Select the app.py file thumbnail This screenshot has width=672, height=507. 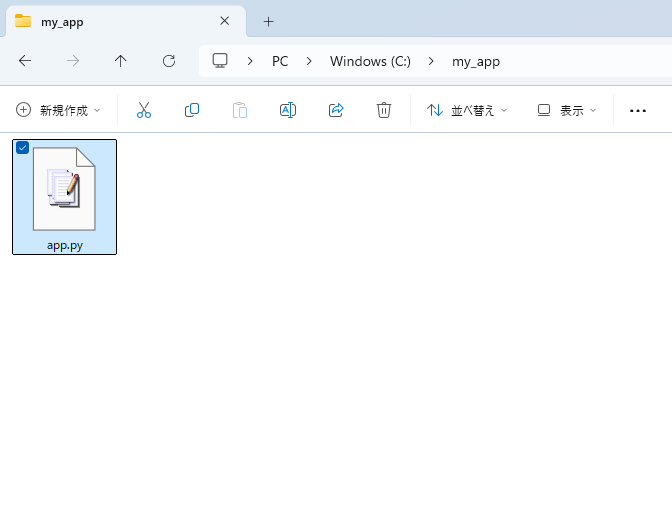click(x=65, y=190)
